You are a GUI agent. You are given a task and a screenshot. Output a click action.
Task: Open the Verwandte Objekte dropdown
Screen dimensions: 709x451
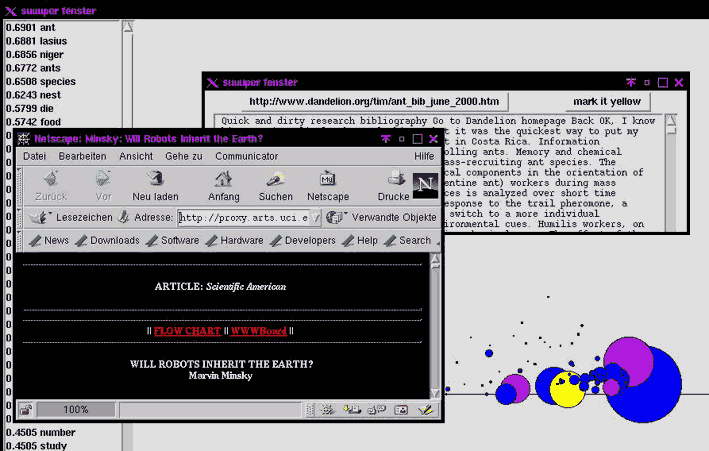381,217
